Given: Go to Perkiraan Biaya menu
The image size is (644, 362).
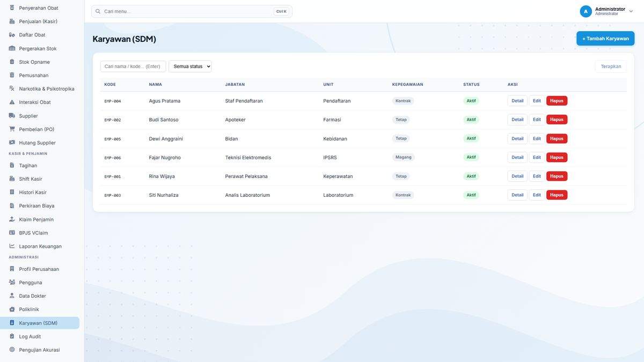Looking at the screenshot, I should (x=40, y=206).
